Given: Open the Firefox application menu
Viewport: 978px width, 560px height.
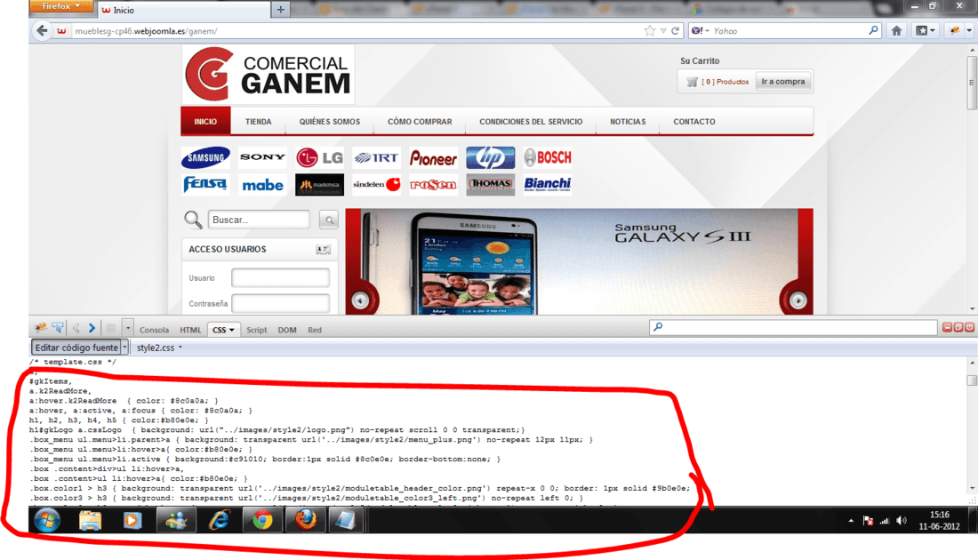Looking at the screenshot, I should click(60, 6).
